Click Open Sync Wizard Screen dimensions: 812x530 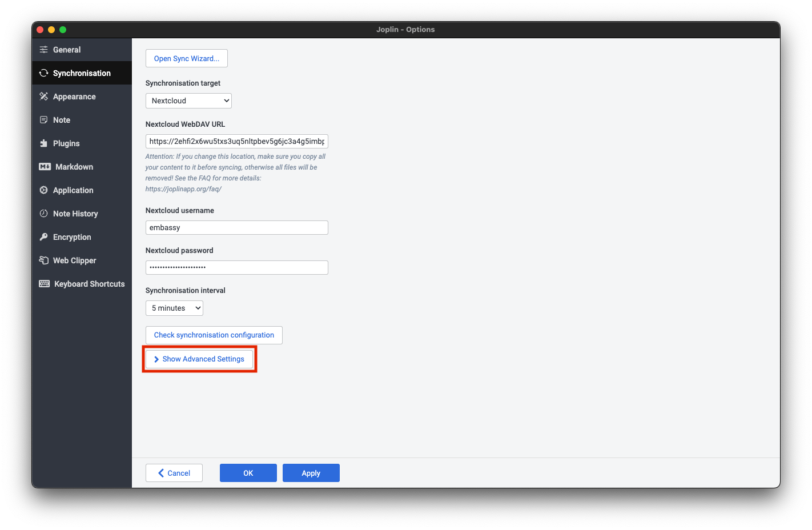coord(186,58)
